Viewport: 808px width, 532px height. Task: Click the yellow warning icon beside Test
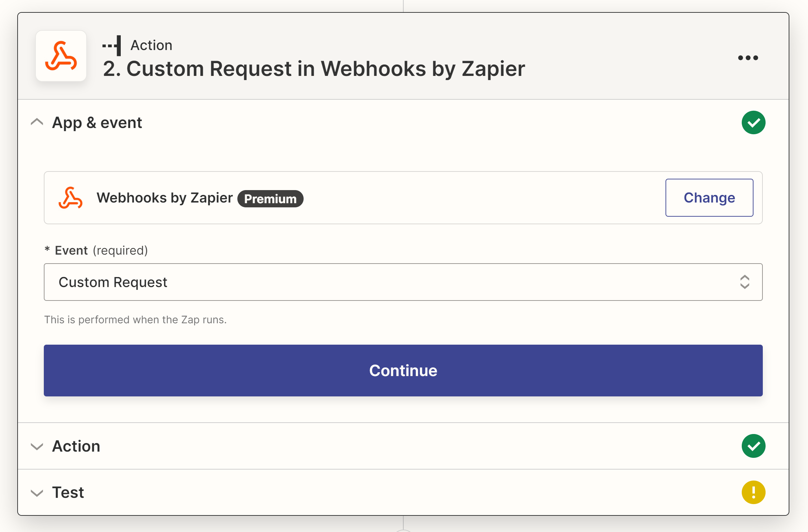(x=753, y=492)
